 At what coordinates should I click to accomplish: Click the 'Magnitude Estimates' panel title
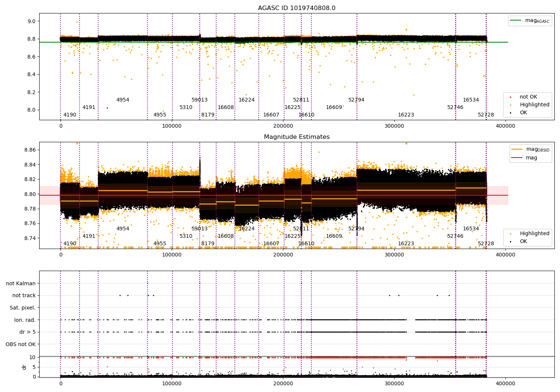pos(296,137)
